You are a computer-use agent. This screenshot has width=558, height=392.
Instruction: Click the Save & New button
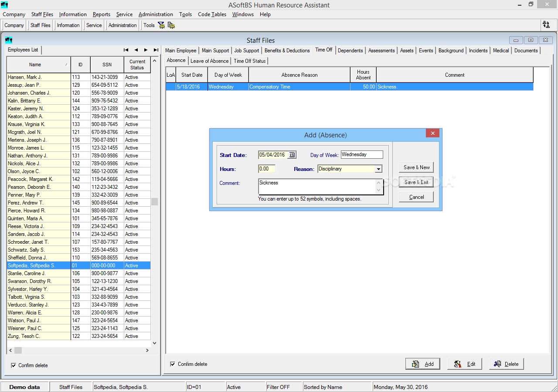point(417,167)
